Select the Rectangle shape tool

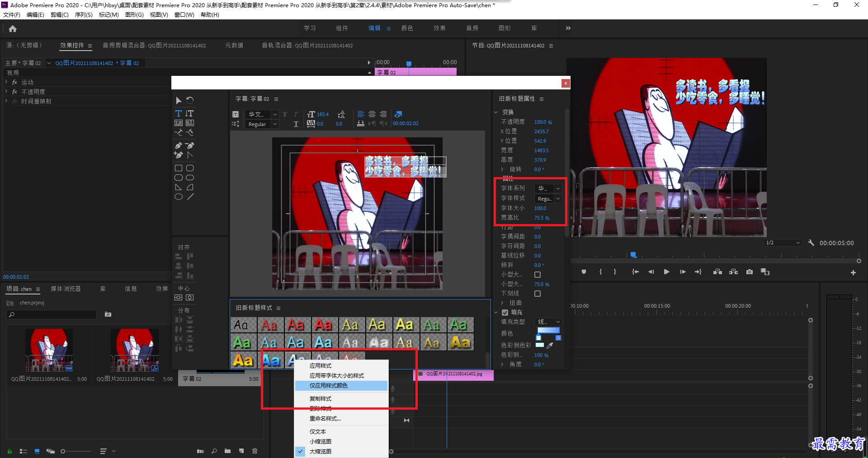(x=179, y=168)
